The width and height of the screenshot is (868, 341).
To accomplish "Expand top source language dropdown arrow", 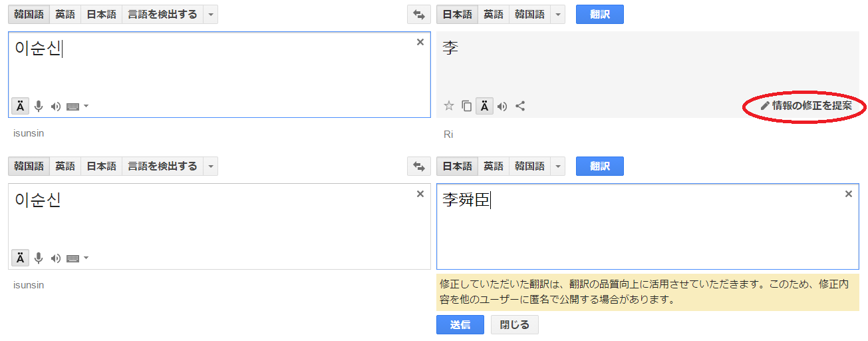I will click(x=211, y=15).
